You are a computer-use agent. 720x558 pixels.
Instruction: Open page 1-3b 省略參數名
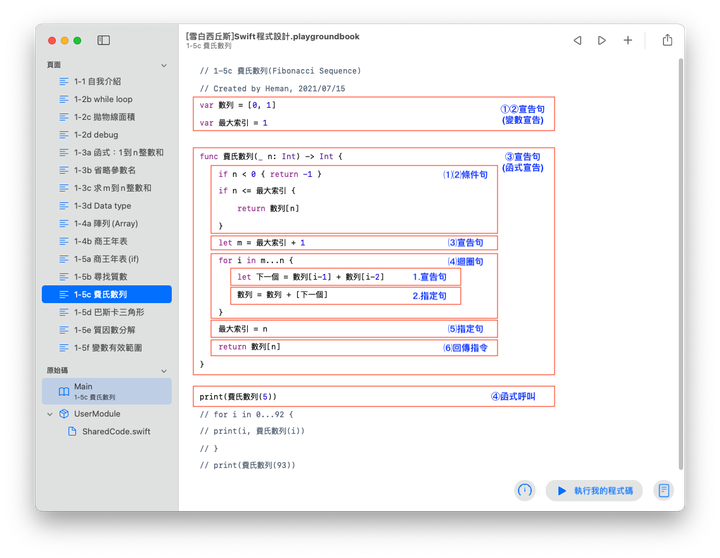click(x=107, y=170)
